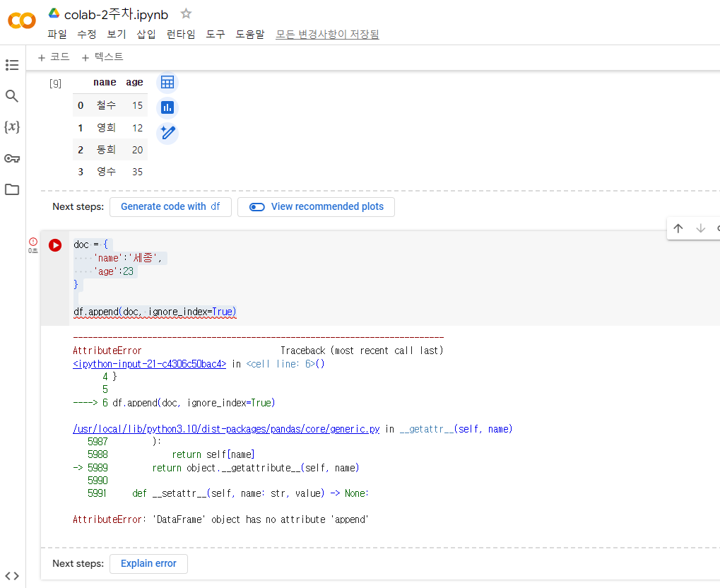
Task: Click the final AttributeError message line
Action: 221,519
